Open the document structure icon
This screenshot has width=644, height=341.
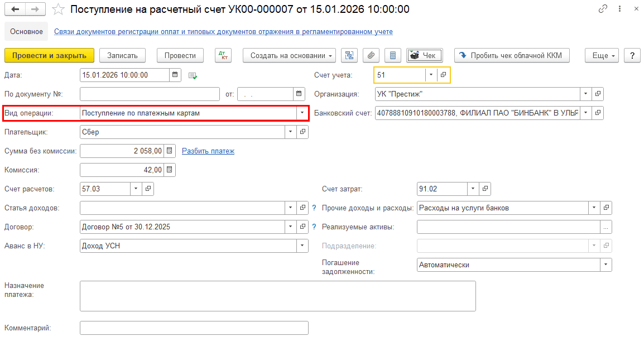pyautogui.click(x=350, y=55)
